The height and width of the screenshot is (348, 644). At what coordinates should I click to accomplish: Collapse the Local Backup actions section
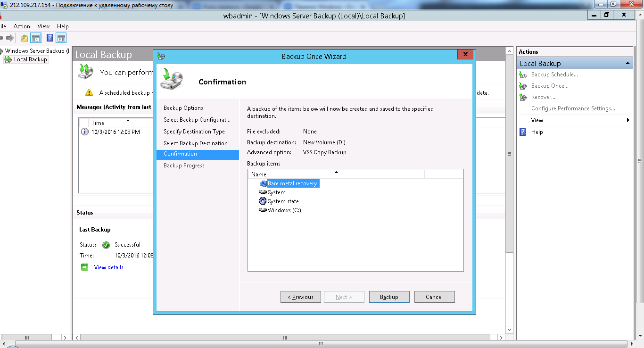click(x=627, y=63)
